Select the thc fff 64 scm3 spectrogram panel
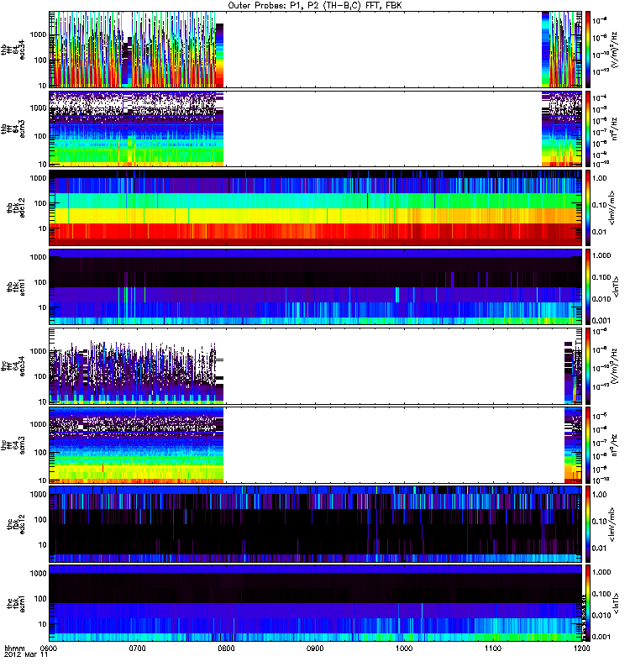The width and height of the screenshot is (630, 672). tap(316, 445)
